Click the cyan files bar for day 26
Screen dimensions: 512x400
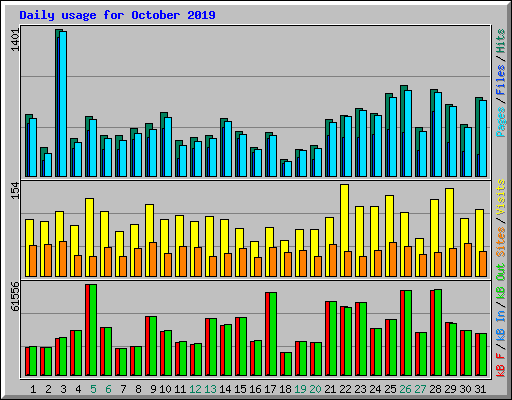pos(408,133)
